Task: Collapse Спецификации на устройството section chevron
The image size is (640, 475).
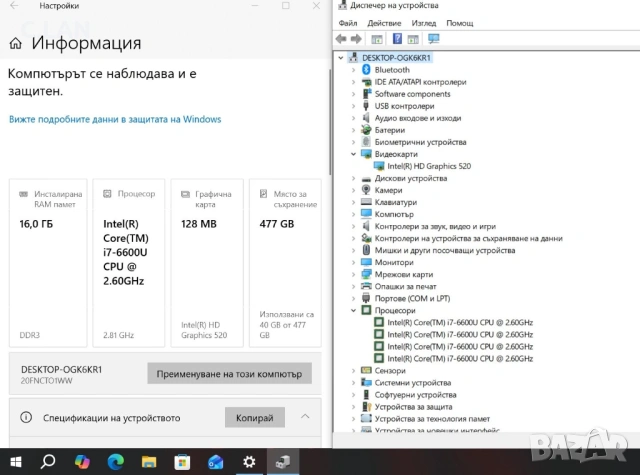Action: (x=305, y=417)
